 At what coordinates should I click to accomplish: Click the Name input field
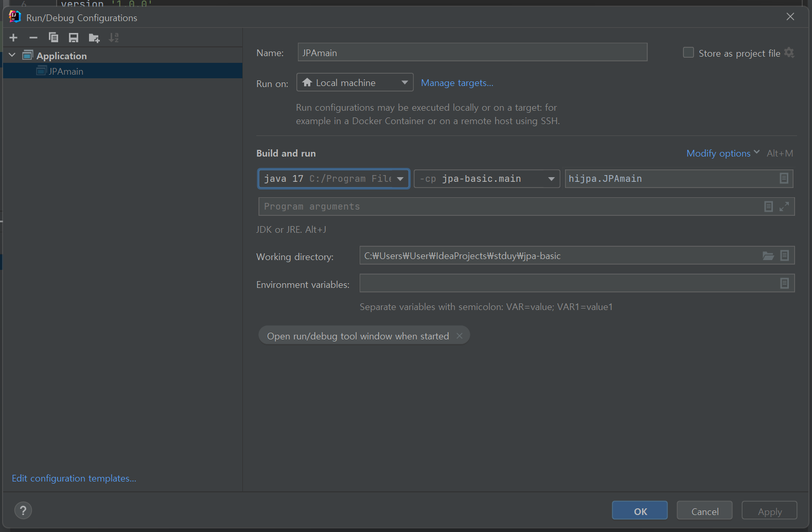point(472,53)
